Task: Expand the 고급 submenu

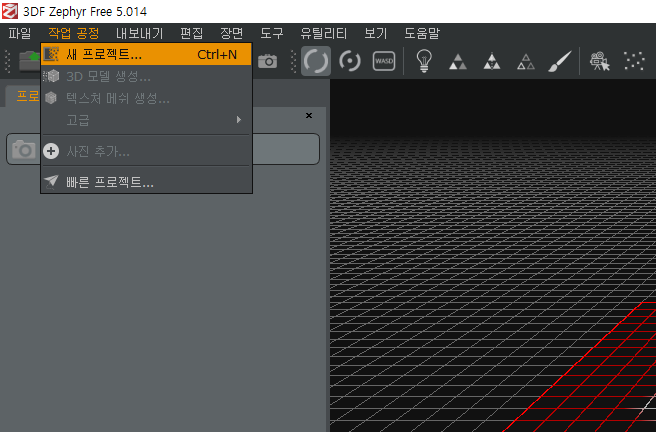Action: [x=146, y=120]
